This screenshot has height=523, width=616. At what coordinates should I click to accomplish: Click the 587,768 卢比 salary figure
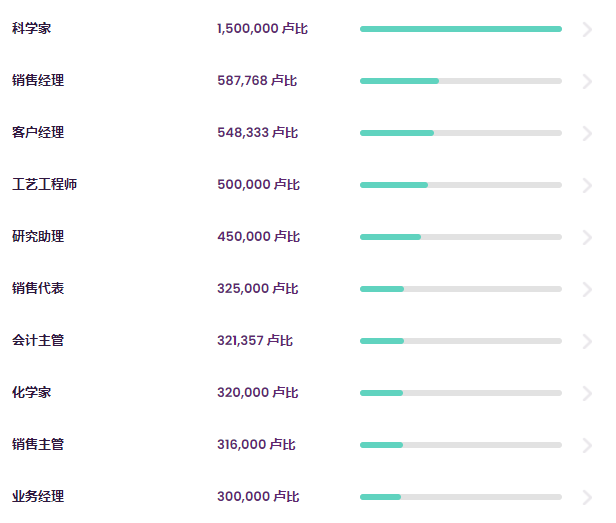pyautogui.click(x=257, y=80)
